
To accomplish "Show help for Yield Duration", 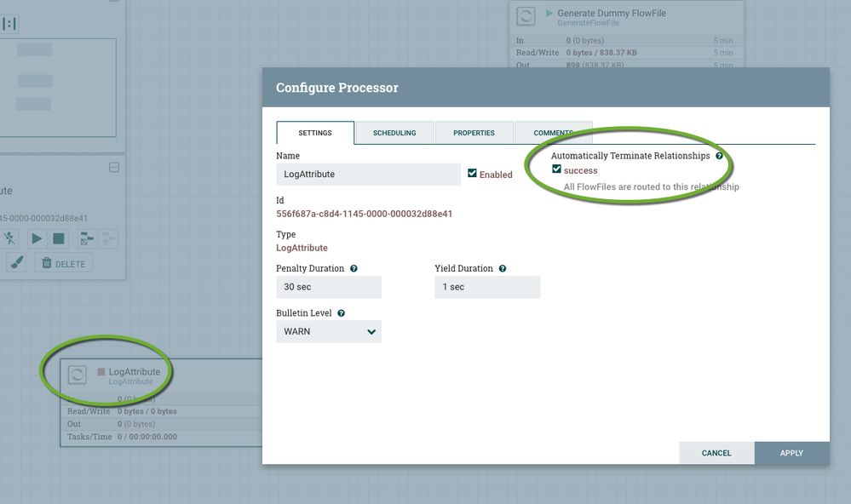I will coord(503,268).
